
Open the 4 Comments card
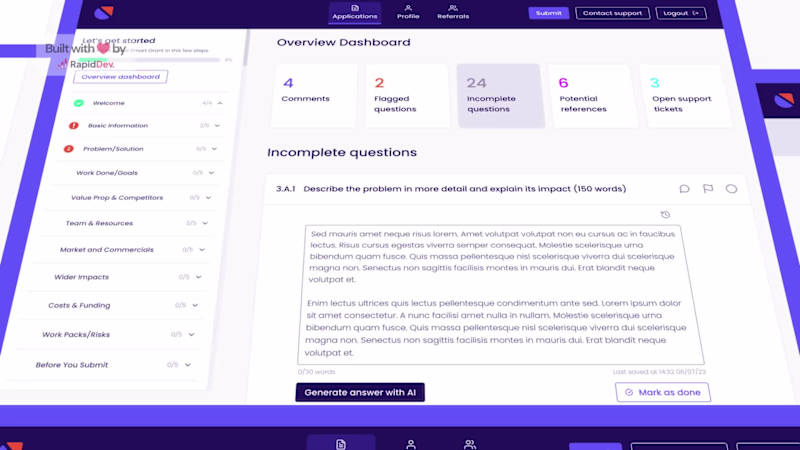[x=314, y=96]
